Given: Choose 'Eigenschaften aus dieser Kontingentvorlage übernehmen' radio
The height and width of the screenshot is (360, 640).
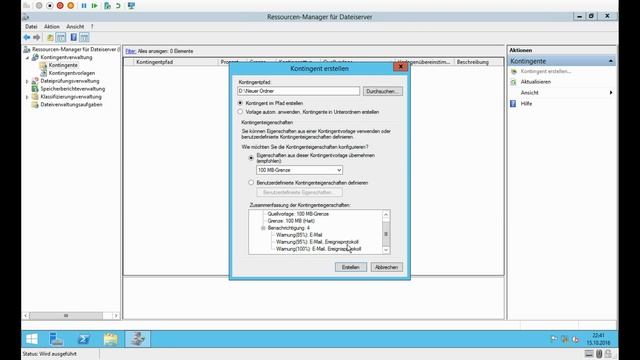Looking at the screenshot, I should click(x=251, y=158).
